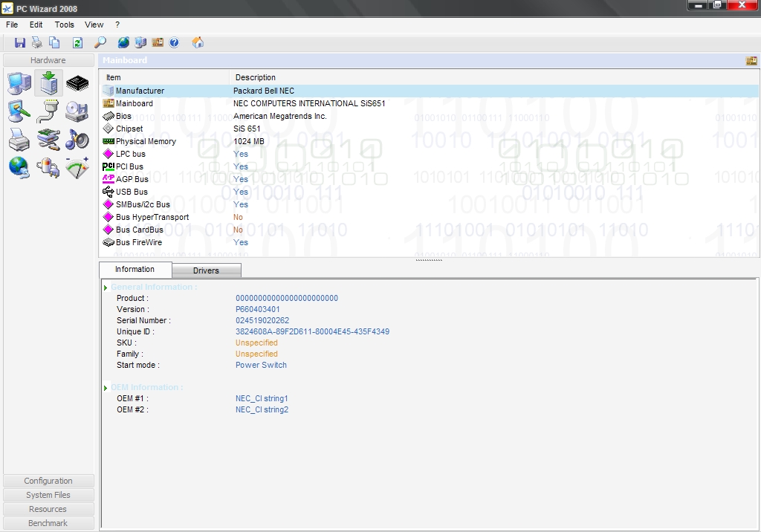Open the Power battery and plug icon
The image size is (761, 532).
click(48, 168)
